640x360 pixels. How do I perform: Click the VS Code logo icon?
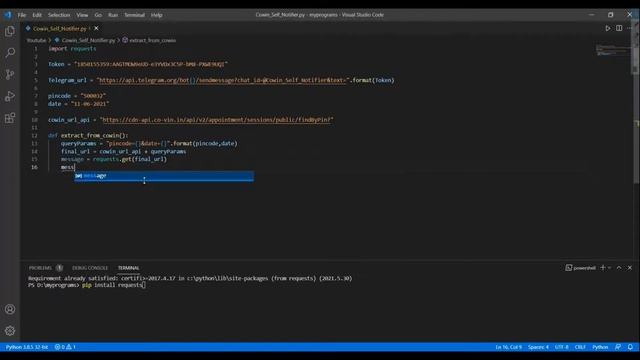pos(8,15)
